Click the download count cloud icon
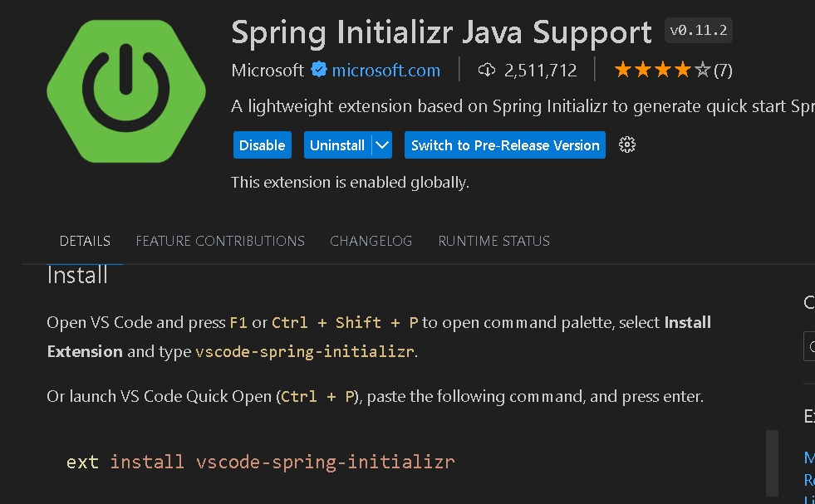The width and height of the screenshot is (815, 504). (x=487, y=70)
